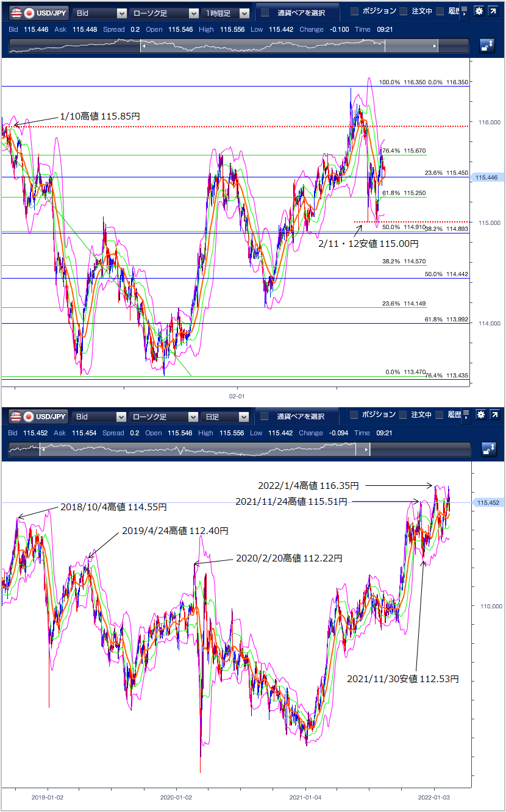The image size is (506, 812).
Task: Toggle 履歴 checkbox in the daily chart
Action: 440,416
